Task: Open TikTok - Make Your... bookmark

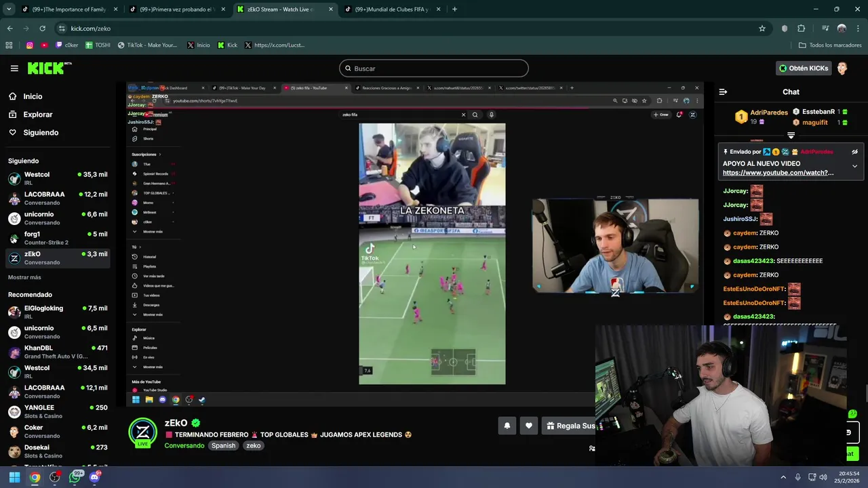Action: tap(147, 45)
